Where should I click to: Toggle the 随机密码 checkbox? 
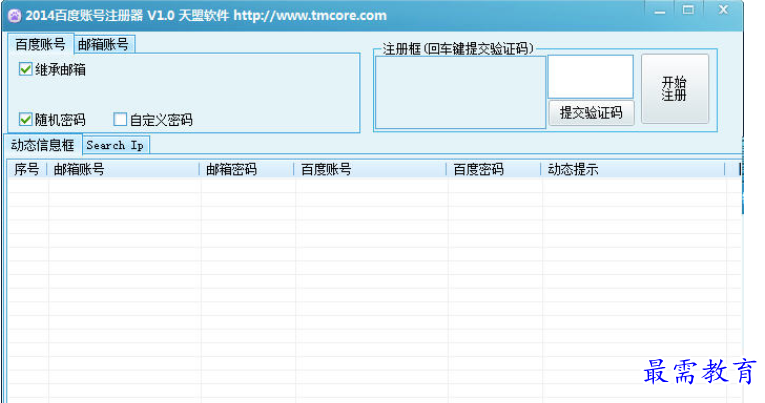pyautogui.click(x=25, y=120)
